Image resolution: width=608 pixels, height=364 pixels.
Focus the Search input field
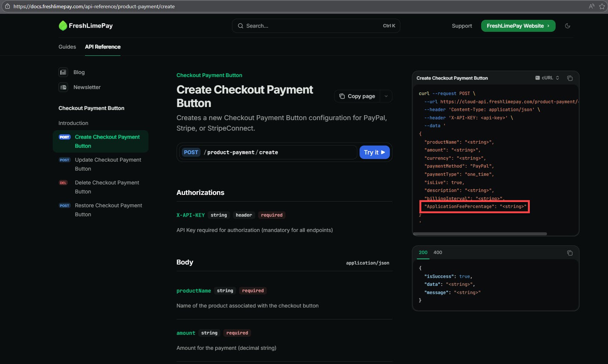pyautogui.click(x=316, y=26)
